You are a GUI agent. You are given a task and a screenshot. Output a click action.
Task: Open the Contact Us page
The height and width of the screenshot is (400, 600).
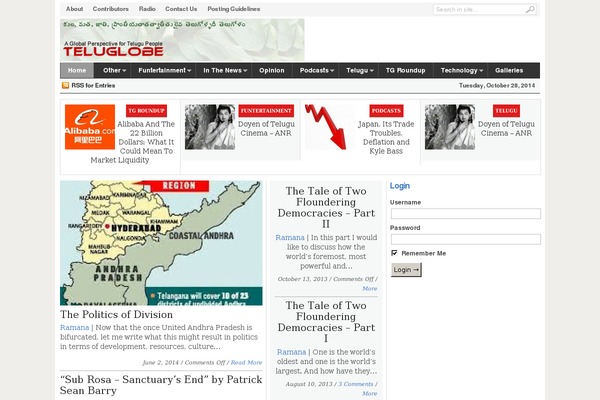pos(181,9)
